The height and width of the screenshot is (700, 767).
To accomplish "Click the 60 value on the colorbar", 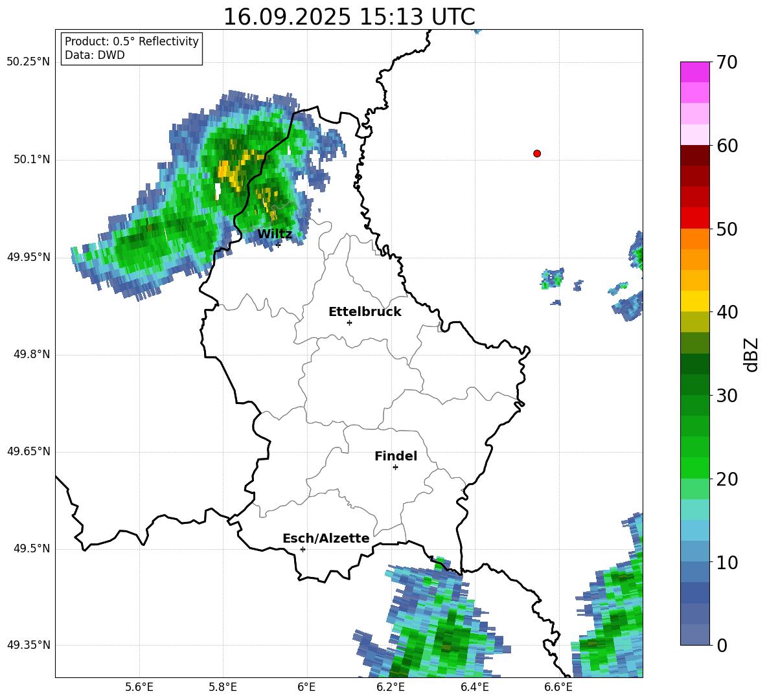I will point(727,146).
